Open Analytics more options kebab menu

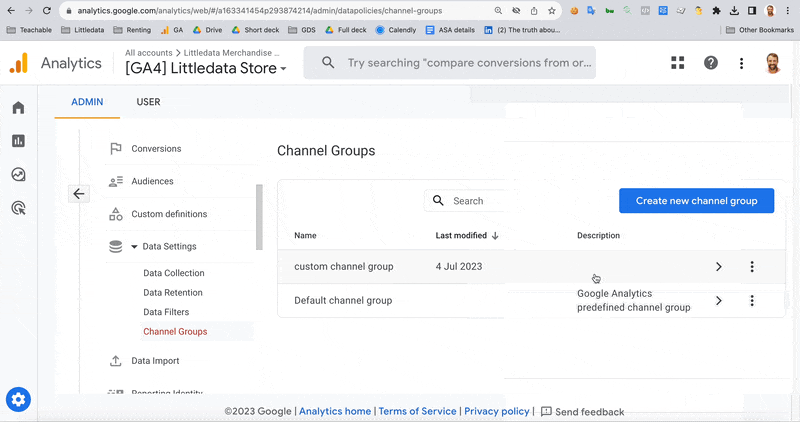[x=741, y=63]
